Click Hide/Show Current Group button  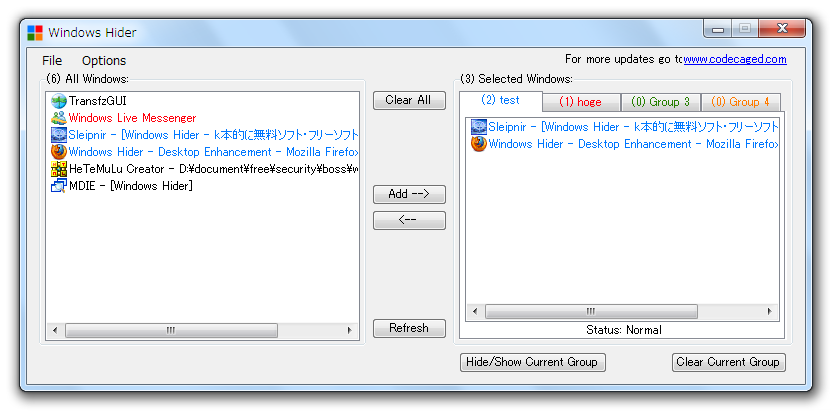point(533,362)
